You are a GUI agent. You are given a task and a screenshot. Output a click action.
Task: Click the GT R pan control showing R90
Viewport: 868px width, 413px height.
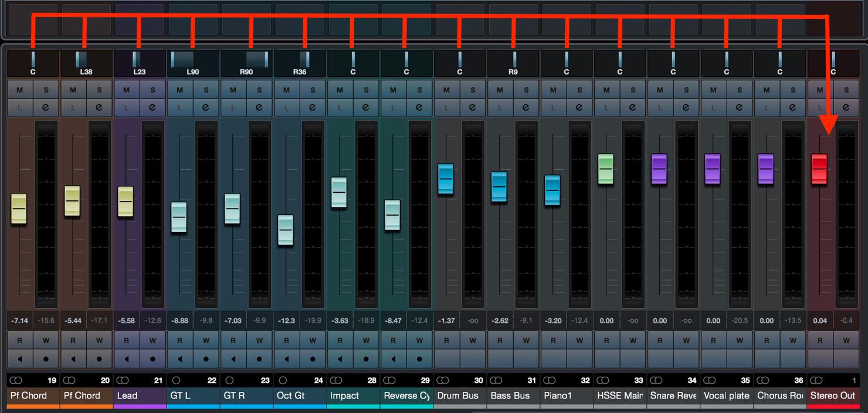[246, 63]
